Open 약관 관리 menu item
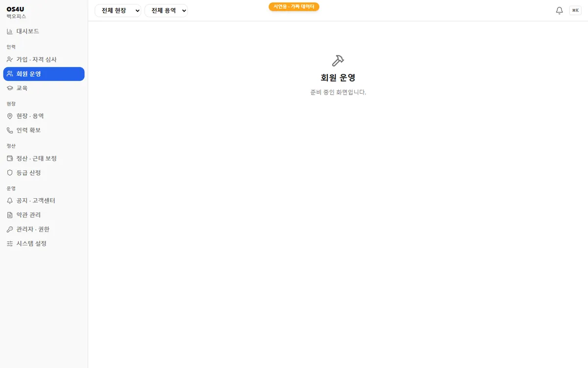The width and height of the screenshot is (588, 368). click(44, 215)
